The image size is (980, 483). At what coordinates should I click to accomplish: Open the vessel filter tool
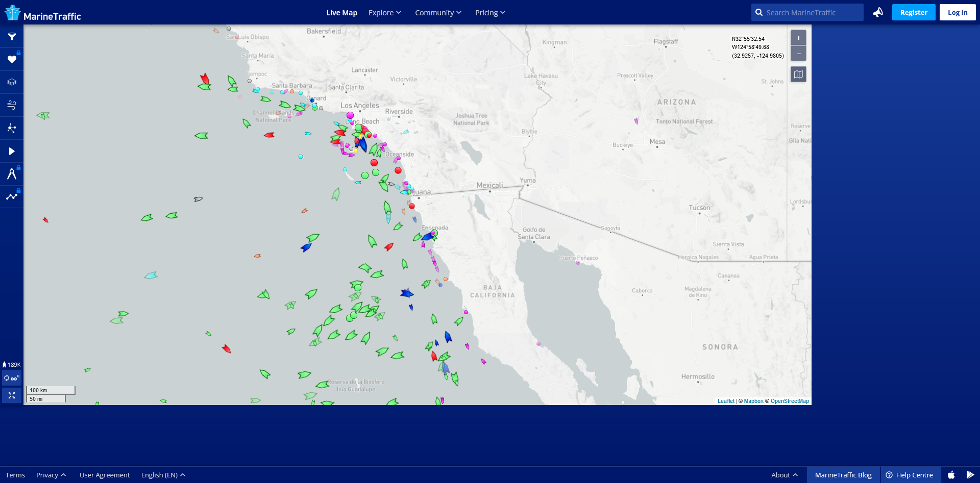(x=12, y=36)
